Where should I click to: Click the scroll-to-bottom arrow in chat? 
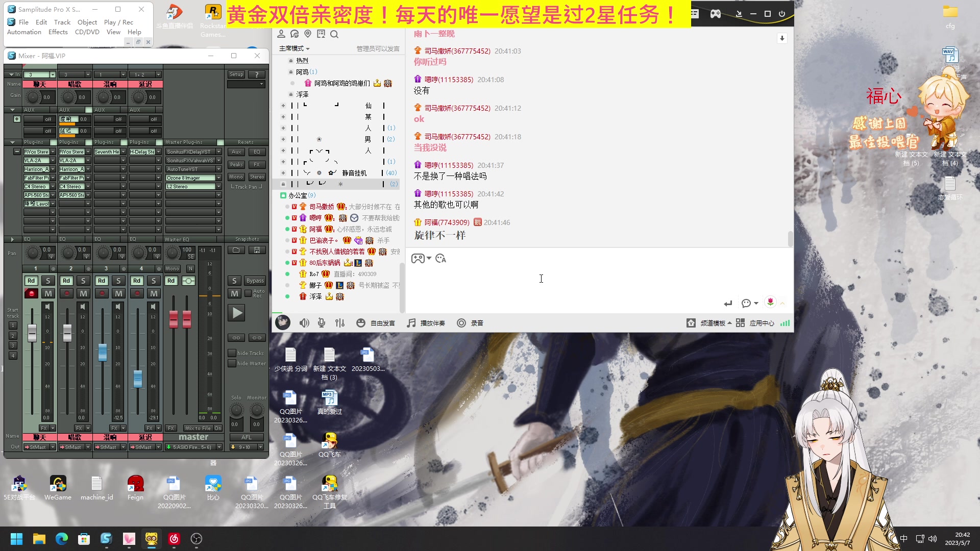click(782, 38)
